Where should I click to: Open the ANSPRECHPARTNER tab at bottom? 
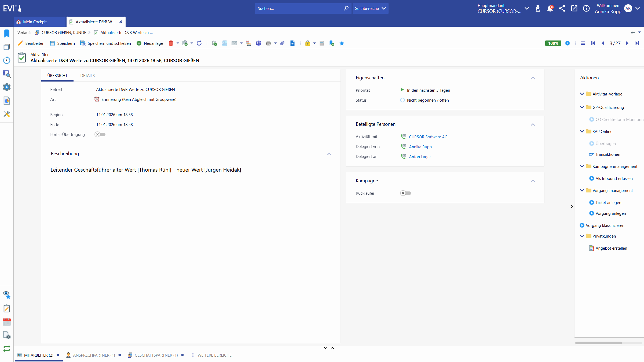[x=93, y=355]
